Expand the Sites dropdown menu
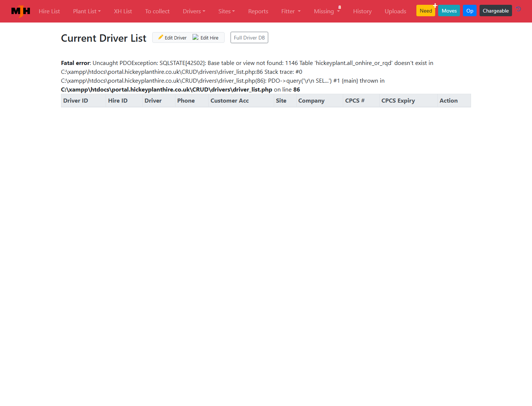Viewport: 532px width, 406px height. (226, 11)
